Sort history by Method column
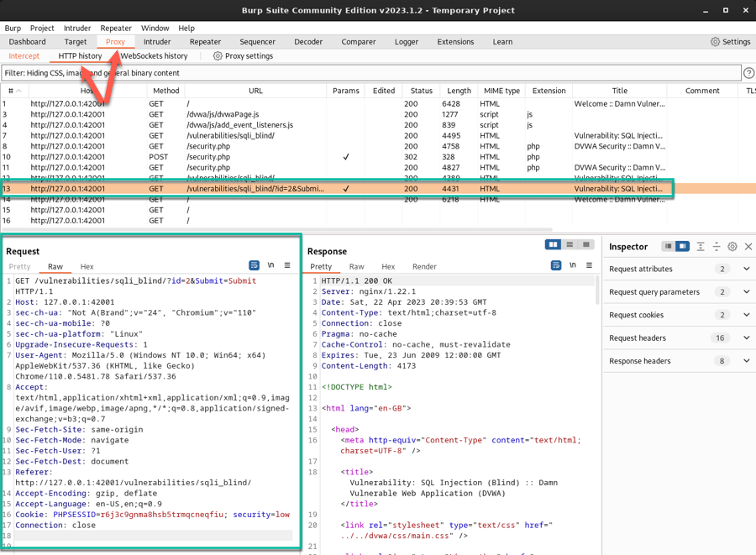This screenshot has height=555, width=756. tap(165, 91)
